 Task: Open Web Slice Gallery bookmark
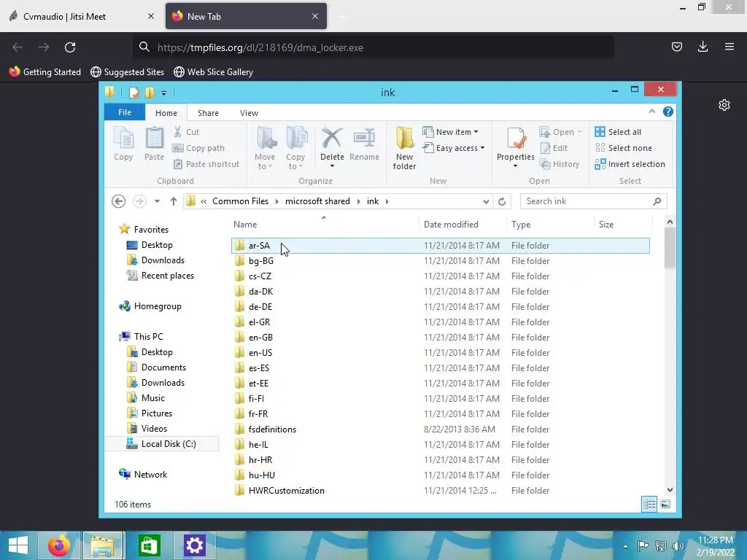[x=214, y=72]
